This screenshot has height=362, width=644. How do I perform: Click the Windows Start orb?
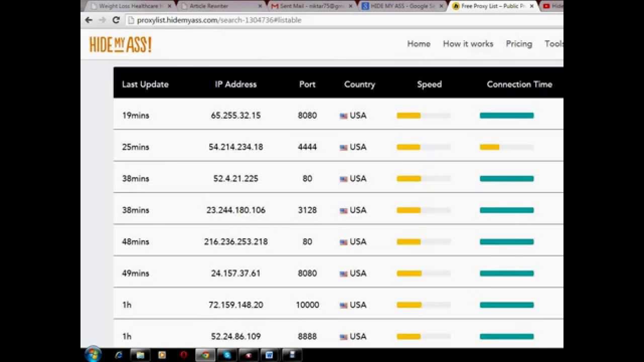[x=93, y=354]
